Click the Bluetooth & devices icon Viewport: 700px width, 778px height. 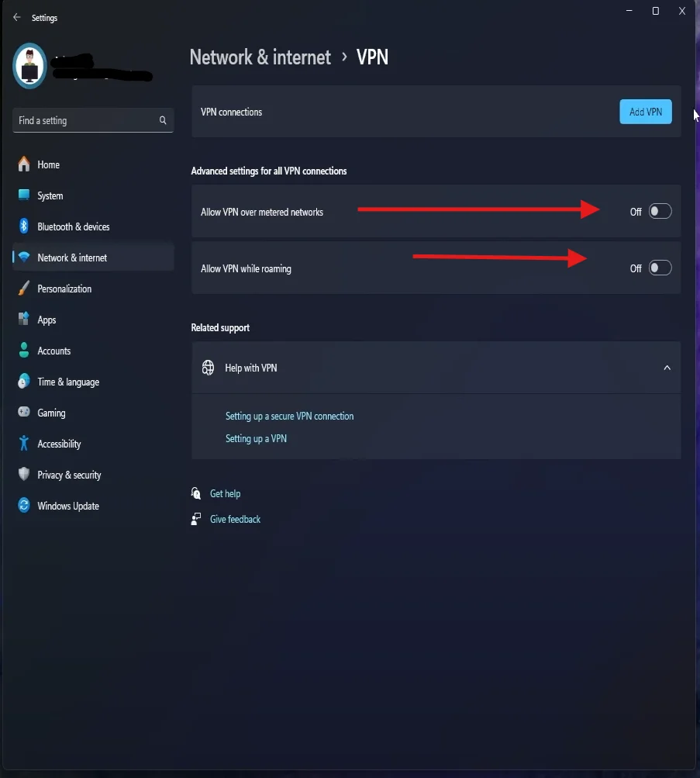(x=24, y=226)
